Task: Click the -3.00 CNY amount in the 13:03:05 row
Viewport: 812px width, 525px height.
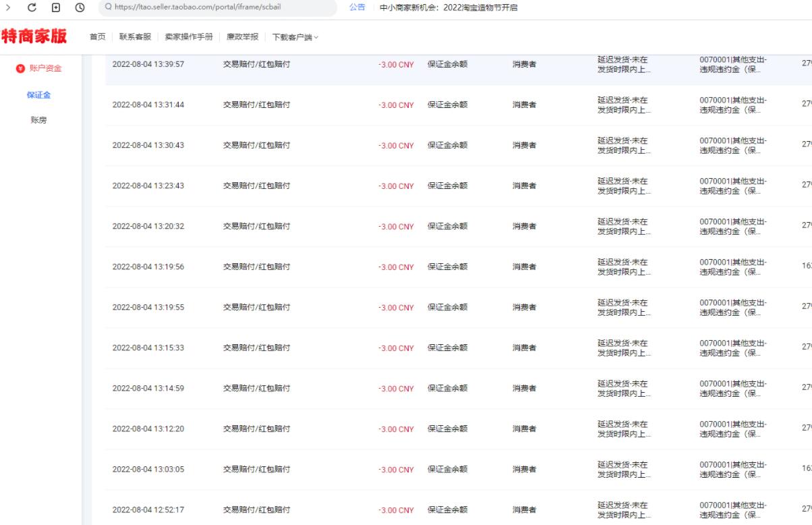Action: coord(396,469)
